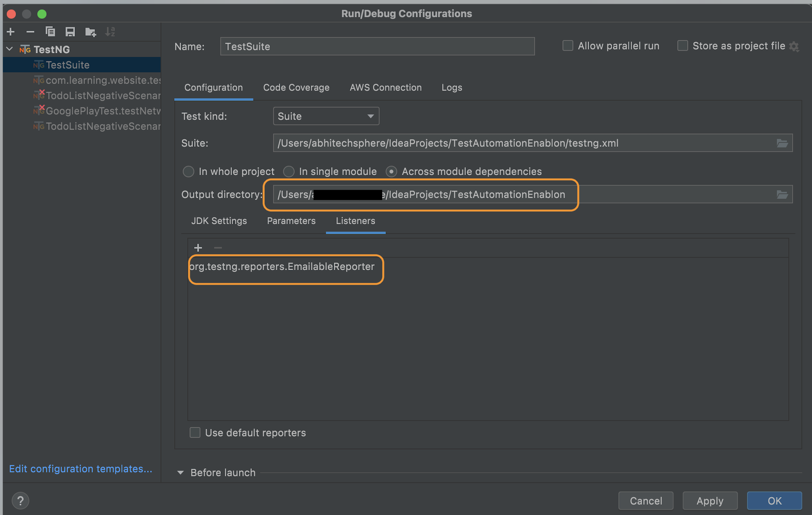The image size is (812, 515).
Task: Open the help question mark button
Action: [20, 501]
